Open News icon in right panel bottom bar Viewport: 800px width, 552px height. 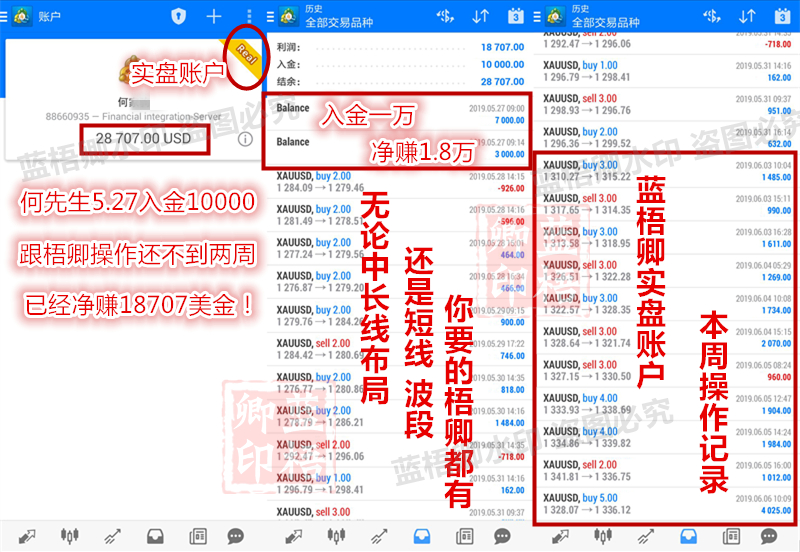[x=732, y=537]
